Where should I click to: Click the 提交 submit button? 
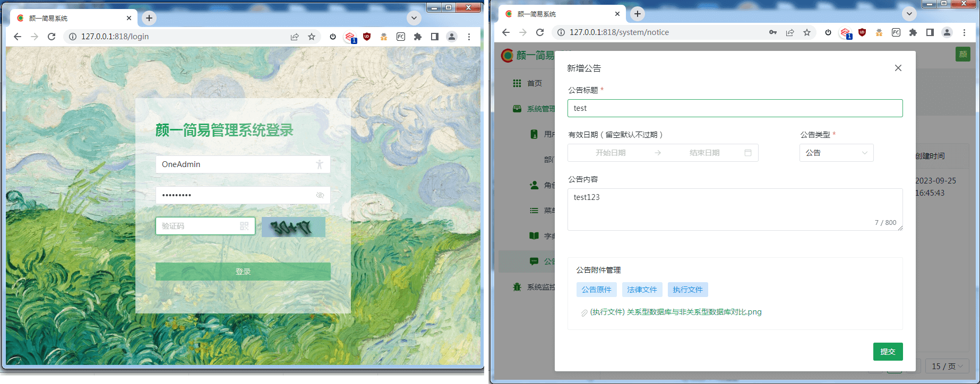(x=888, y=352)
